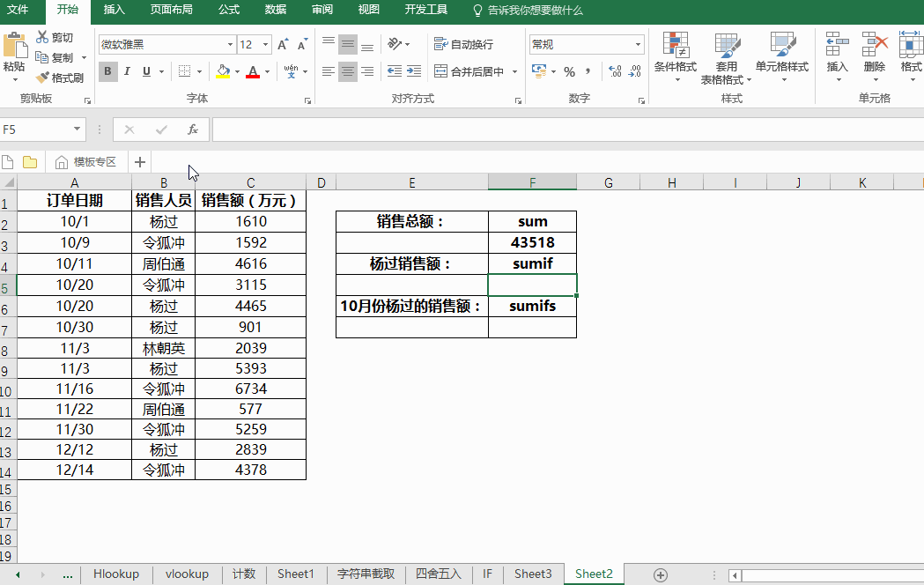This screenshot has width=924, height=585.
Task: Open the font name dropdown
Action: pyautogui.click(x=231, y=45)
